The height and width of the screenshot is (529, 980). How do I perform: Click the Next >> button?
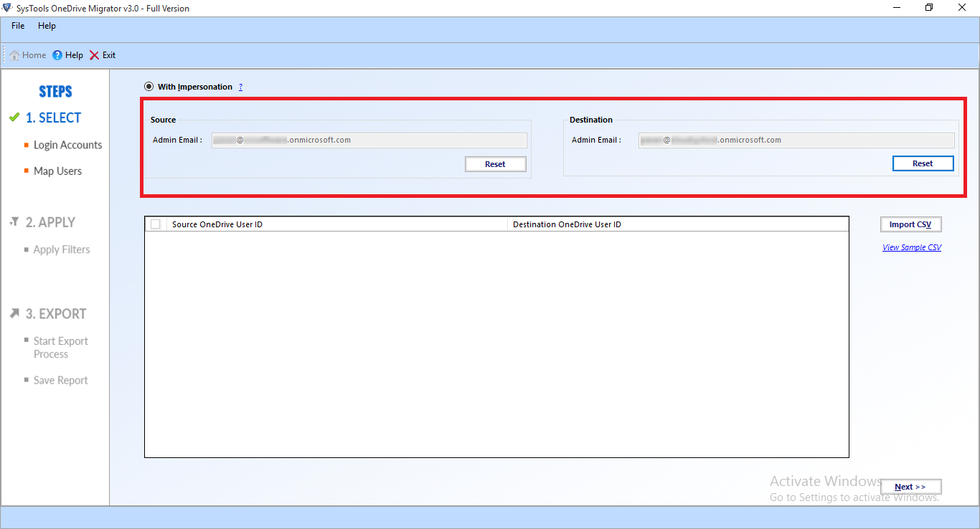pos(910,487)
